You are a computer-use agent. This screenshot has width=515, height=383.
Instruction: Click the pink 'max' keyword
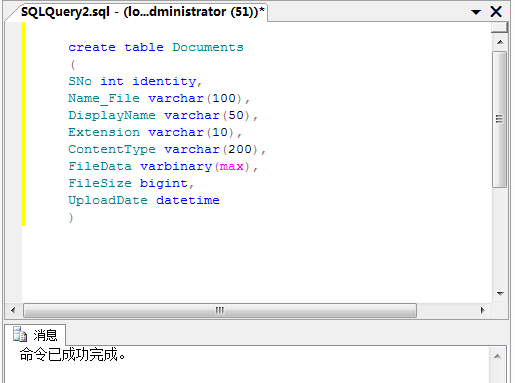tap(232, 166)
